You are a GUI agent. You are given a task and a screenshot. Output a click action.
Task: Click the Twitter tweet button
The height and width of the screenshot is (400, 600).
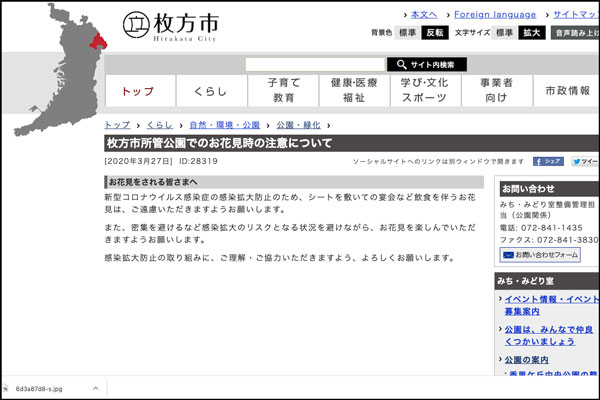(x=588, y=160)
